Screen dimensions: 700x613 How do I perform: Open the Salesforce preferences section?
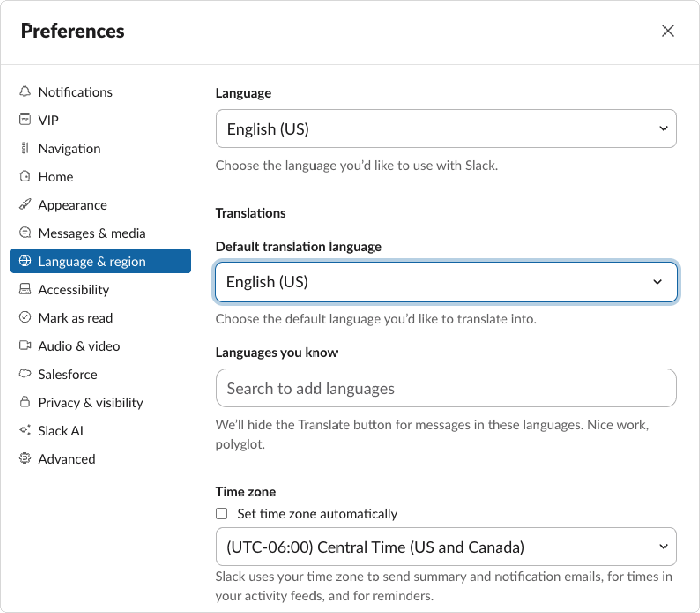(67, 374)
